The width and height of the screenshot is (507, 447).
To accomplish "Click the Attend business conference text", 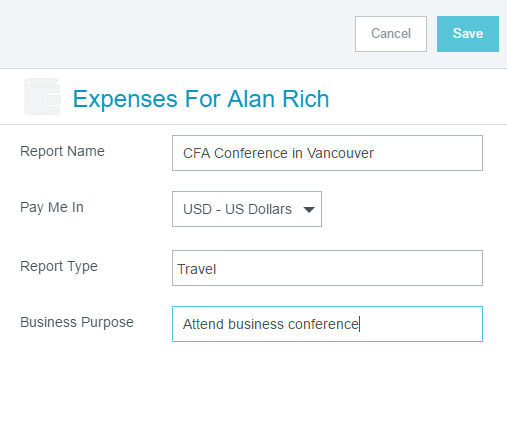I will 271,324.
